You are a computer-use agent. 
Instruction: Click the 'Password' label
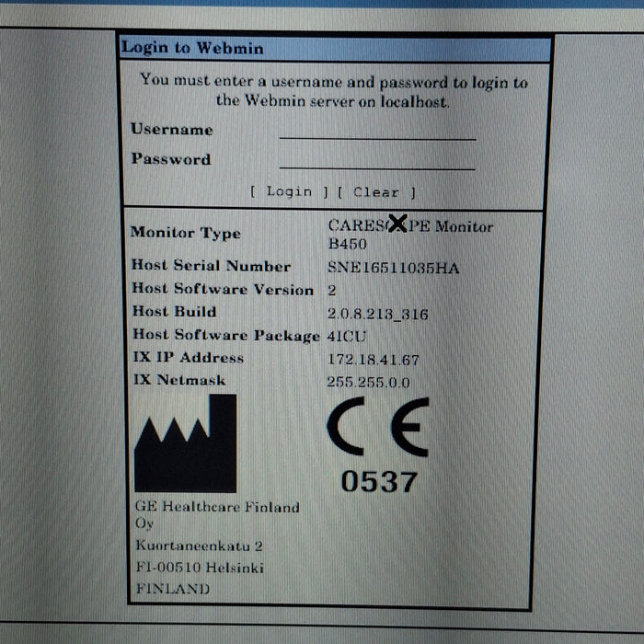coord(171,159)
